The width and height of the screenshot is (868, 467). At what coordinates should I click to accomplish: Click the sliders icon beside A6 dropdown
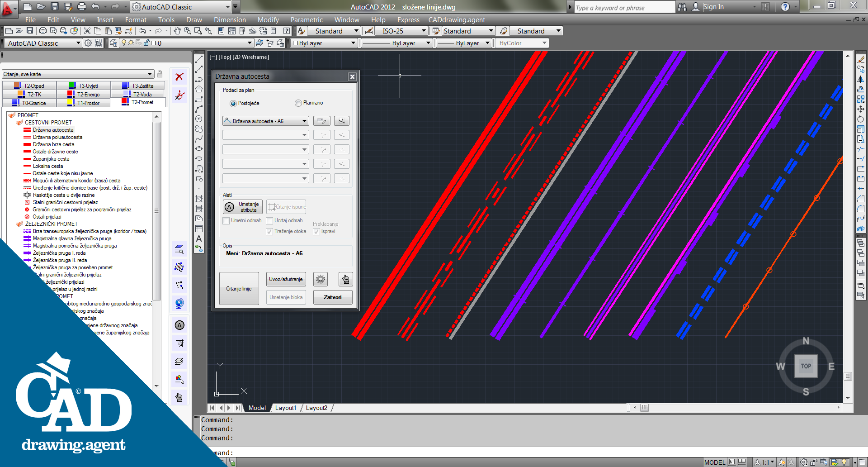tap(342, 121)
